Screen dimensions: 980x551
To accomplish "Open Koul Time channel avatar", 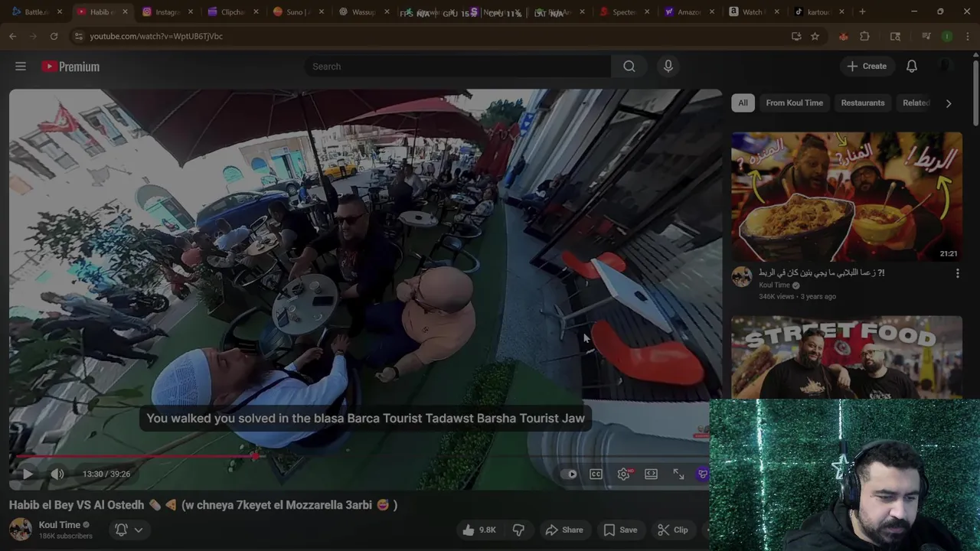I will [x=20, y=530].
